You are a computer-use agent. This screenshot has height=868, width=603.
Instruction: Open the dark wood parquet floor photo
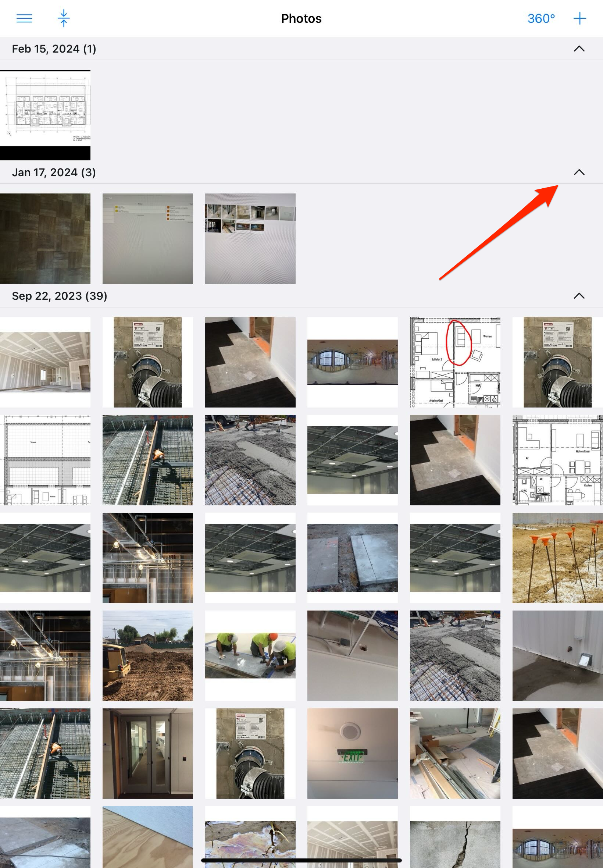(45, 238)
